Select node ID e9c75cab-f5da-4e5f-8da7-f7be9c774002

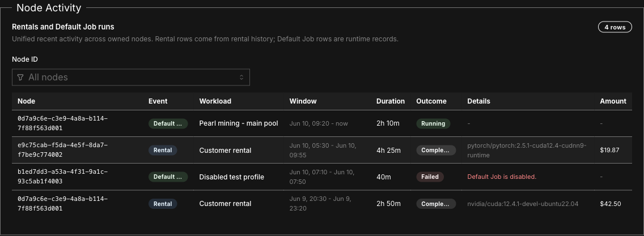pos(62,150)
